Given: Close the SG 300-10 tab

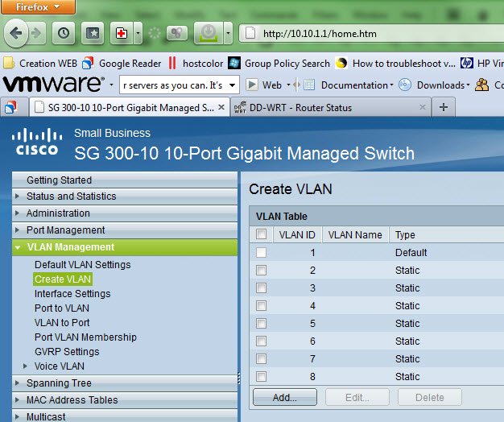Looking at the screenshot, I should [x=221, y=107].
